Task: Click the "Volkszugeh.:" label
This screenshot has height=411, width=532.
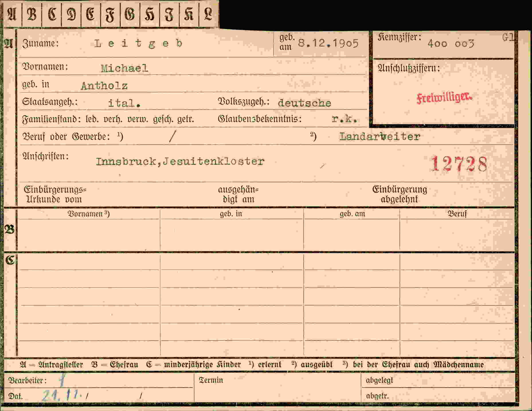Action: tap(244, 102)
